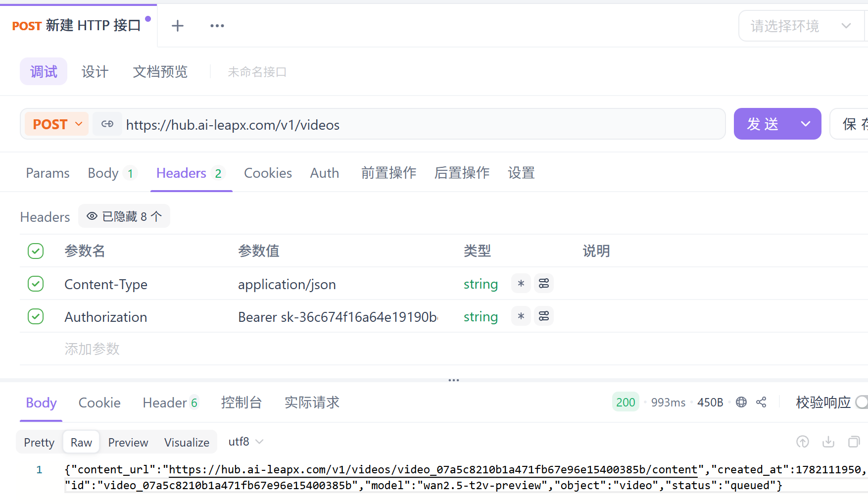Click the content_url link in response
Screen dimensions: 868x504
pos(433,469)
